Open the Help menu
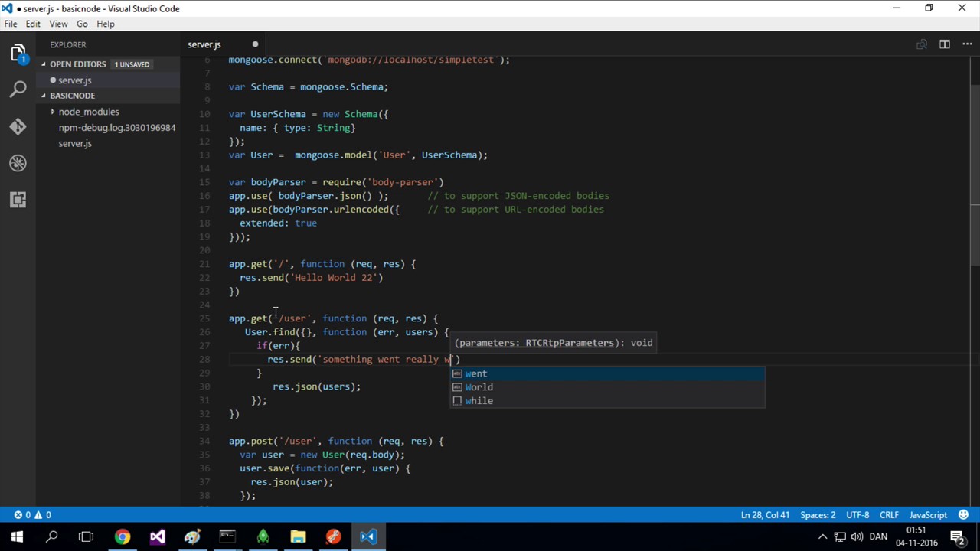This screenshot has width=980, height=551. click(106, 24)
